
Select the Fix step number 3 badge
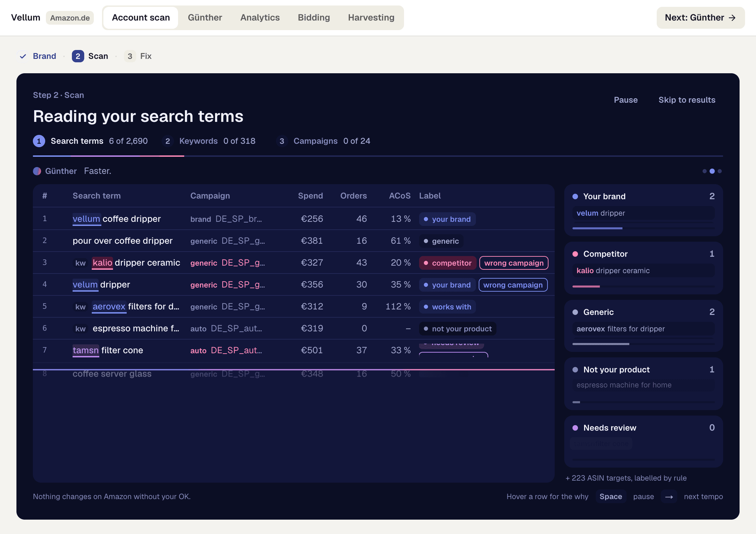point(130,56)
